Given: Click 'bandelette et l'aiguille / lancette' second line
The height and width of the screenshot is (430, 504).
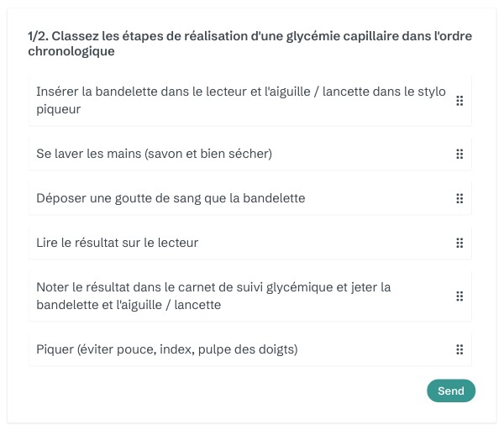Looking at the screenshot, I should tap(129, 305).
